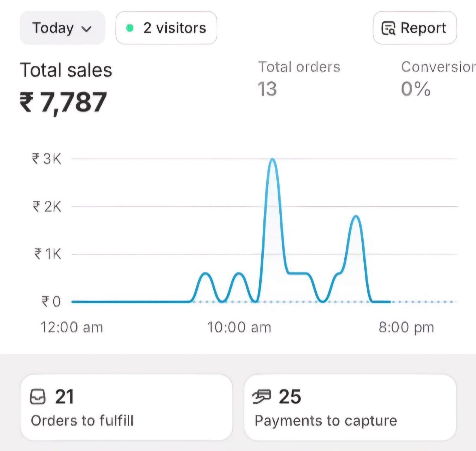The width and height of the screenshot is (476, 451).
Task: Select the Total sales metric
Action: click(x=66, y=70)
